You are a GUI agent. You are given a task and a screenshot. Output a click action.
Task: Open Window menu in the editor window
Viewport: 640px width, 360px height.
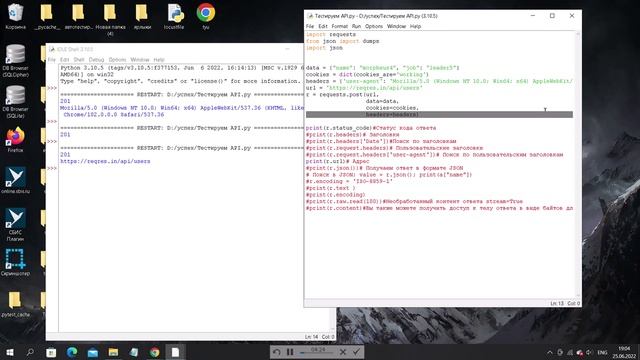pos(396,26)
